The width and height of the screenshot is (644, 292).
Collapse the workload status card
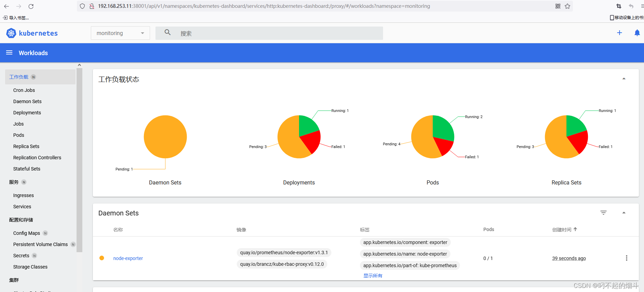click(x=624, y=79)
